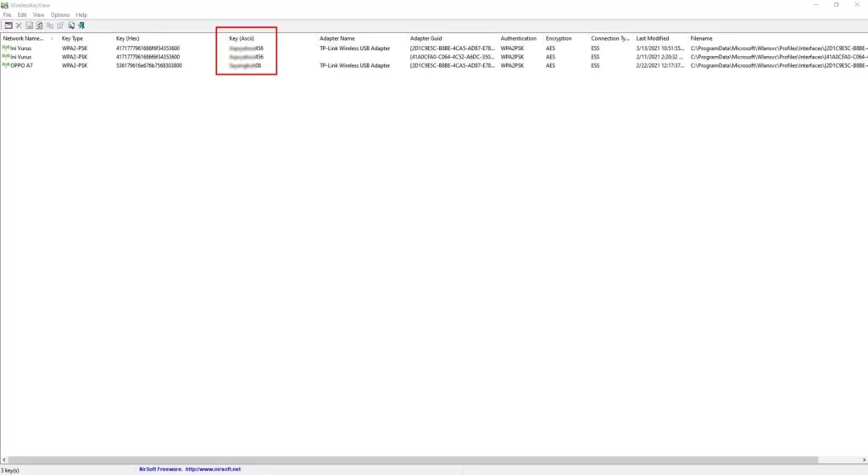The width and height of the screenshot is (868, 475).
Task: Click the Filename column header
Action: tap(778, 38)
